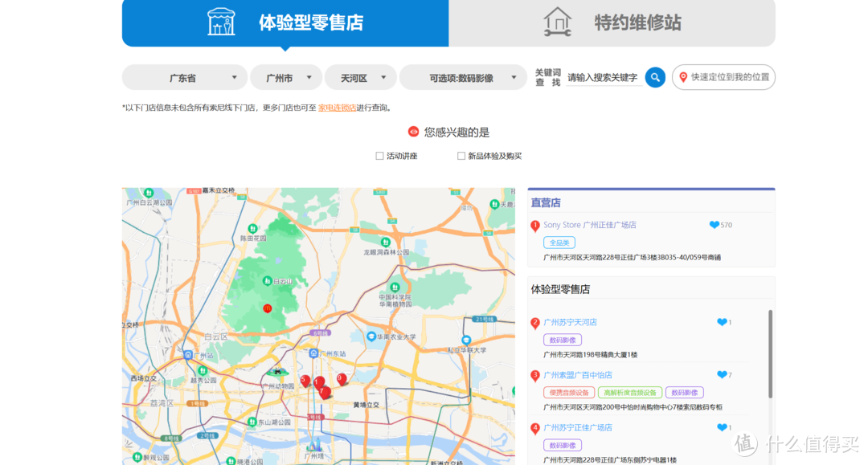This screenshot has height=465, width=868.
Task: Tick the 活动讲座 checkbox
Action: point(379,156)
